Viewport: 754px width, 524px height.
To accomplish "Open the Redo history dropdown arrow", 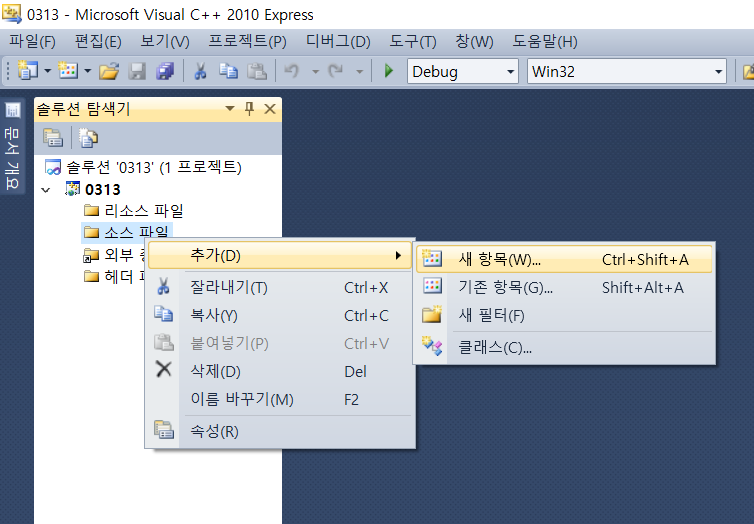I will pos(359,72).
